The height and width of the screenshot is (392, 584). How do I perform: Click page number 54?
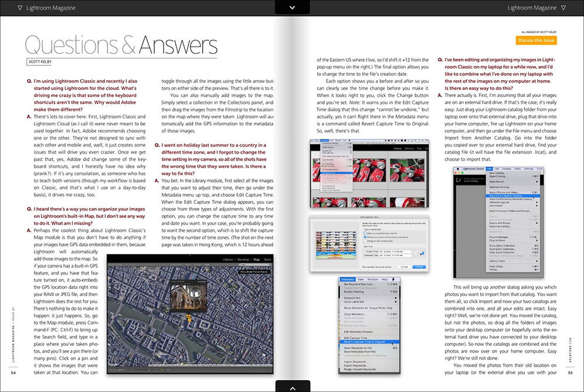click(x=13, y=373)
